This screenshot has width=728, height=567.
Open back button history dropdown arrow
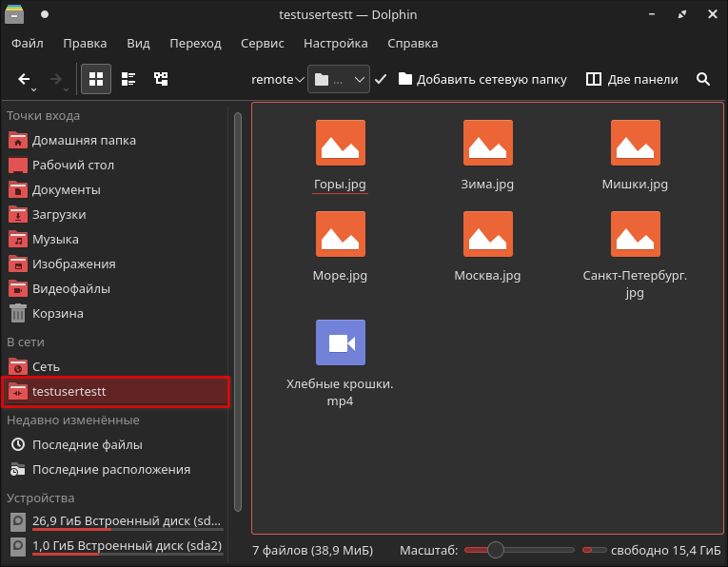click(34, 89)
